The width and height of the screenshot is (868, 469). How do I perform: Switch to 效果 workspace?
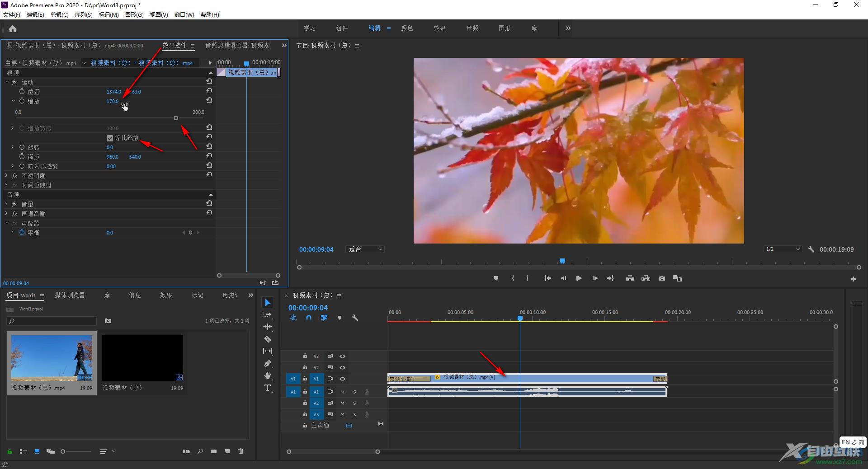coord(439,28)
